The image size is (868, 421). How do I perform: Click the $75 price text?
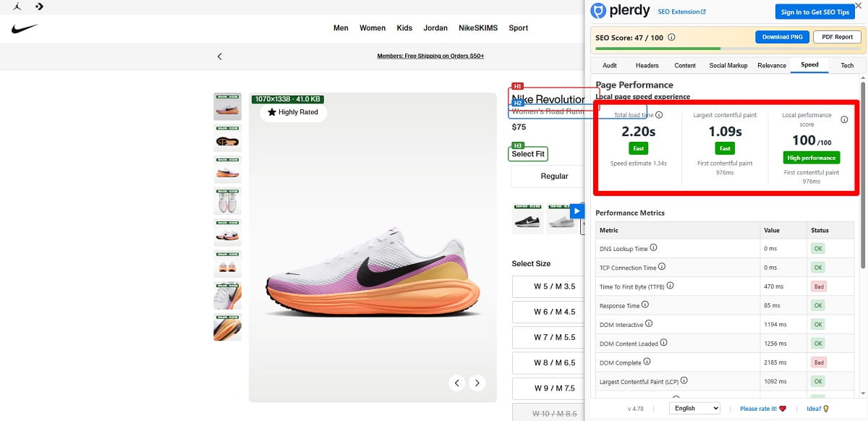pyautogui.click(x=519, y=127)
